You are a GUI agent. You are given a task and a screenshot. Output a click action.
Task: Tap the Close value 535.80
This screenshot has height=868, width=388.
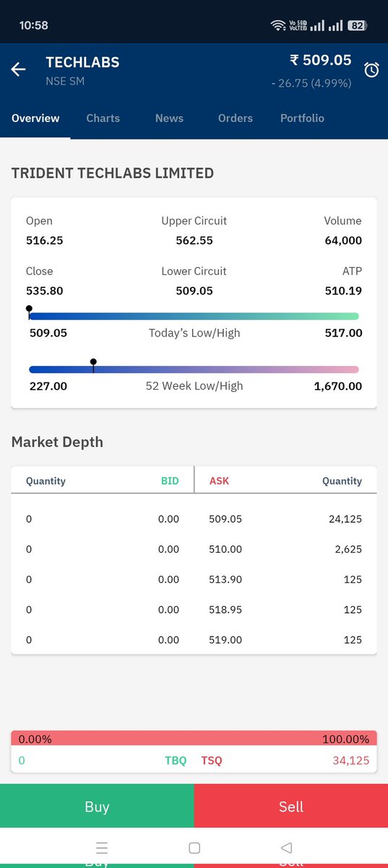tap(45, 291)
